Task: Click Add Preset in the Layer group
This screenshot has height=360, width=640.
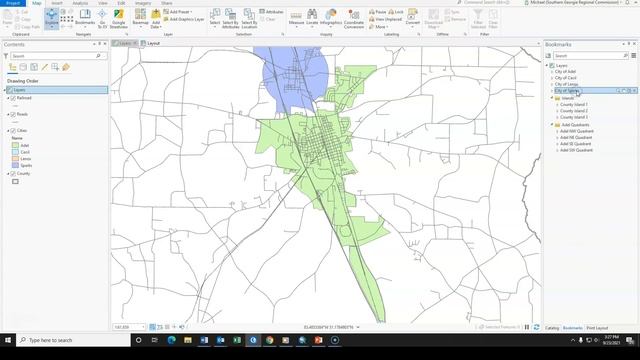Action: [x=178, y=12]
